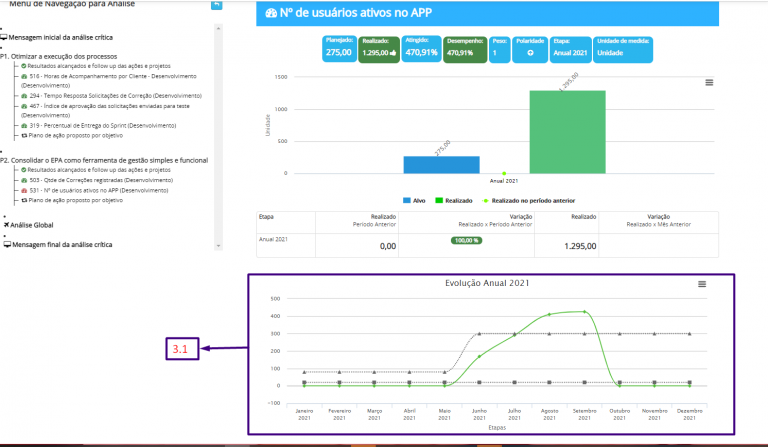Toggle Realizado series in chart legend
The image size is (768, 447).
coord(454,201)
